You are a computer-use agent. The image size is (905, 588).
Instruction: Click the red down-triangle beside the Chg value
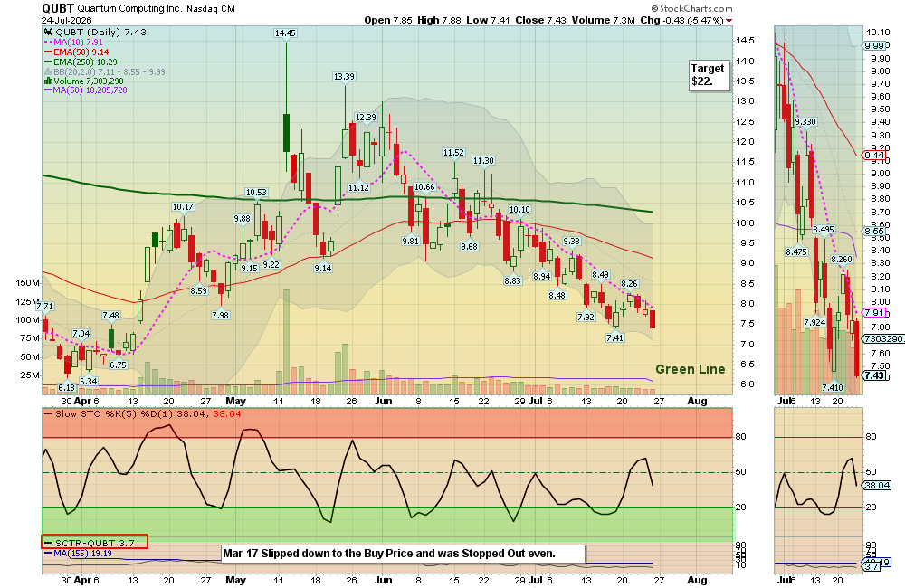(x=729, y=21)
